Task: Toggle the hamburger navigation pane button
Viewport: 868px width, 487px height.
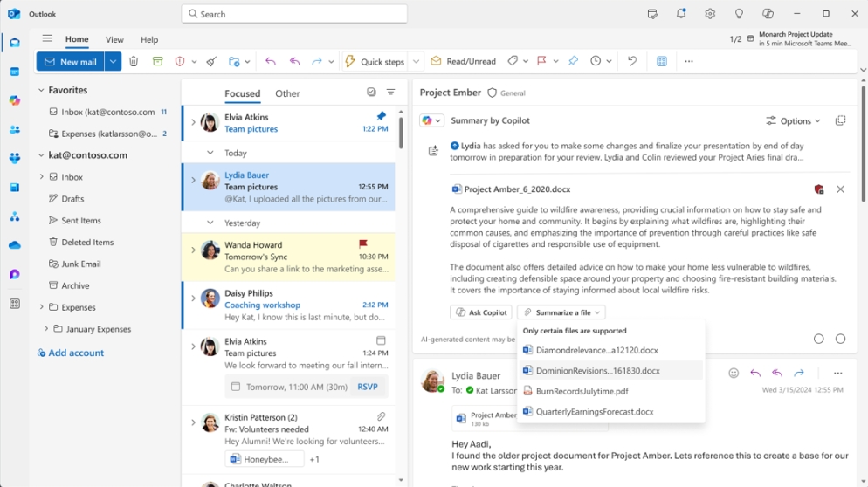Action: (47, 38)
